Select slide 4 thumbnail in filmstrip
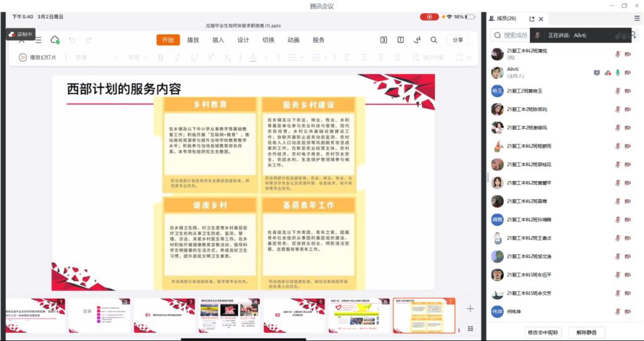This screenshot has height=341, width=644. [229, 315]
